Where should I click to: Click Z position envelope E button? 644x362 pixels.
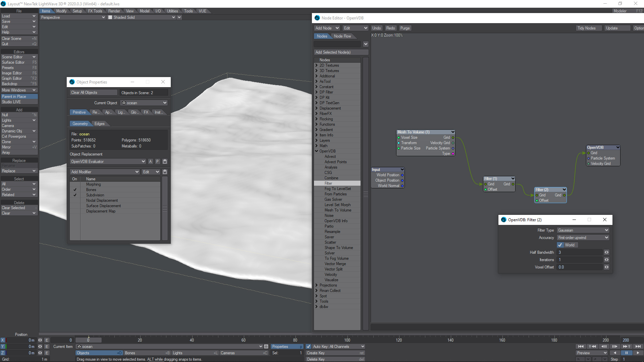[x=47, y=353]
